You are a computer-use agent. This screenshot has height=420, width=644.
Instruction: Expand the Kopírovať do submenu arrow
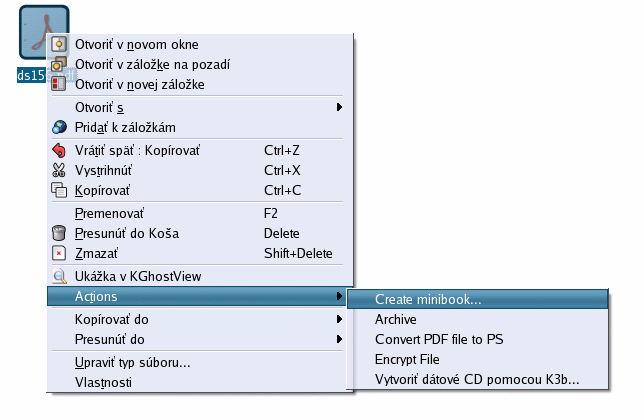pos(339,319)
